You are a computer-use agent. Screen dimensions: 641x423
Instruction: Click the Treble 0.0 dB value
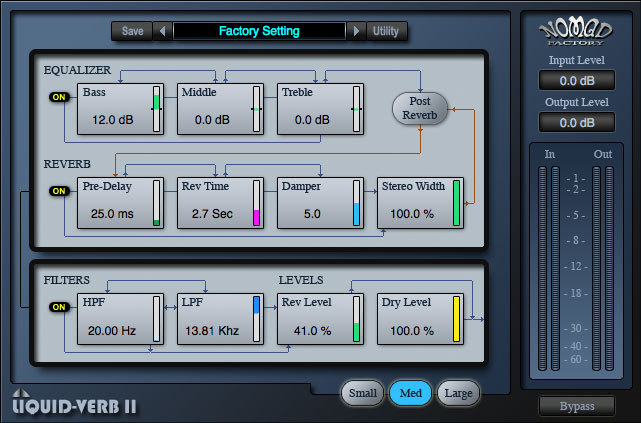tap(312, 120)
